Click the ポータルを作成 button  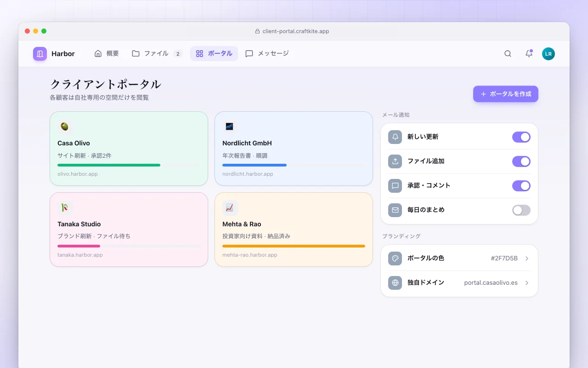[506, 94]
